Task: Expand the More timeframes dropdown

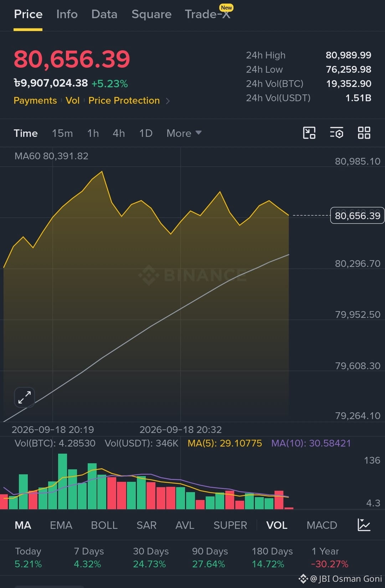Action: (184, 133)
